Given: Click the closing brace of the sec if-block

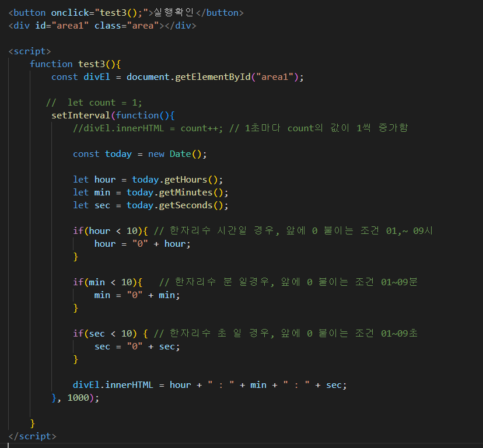Looking at the screenshot, I should [75, 359].
